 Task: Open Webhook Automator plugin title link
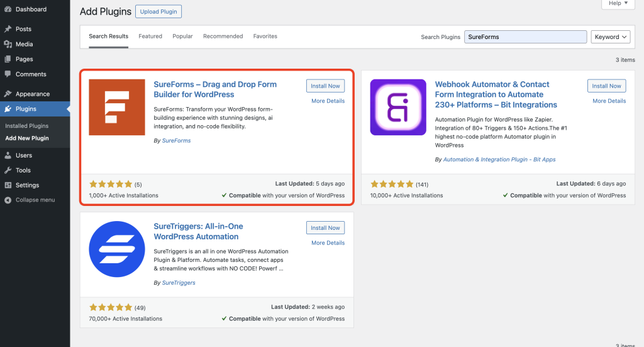496,94
